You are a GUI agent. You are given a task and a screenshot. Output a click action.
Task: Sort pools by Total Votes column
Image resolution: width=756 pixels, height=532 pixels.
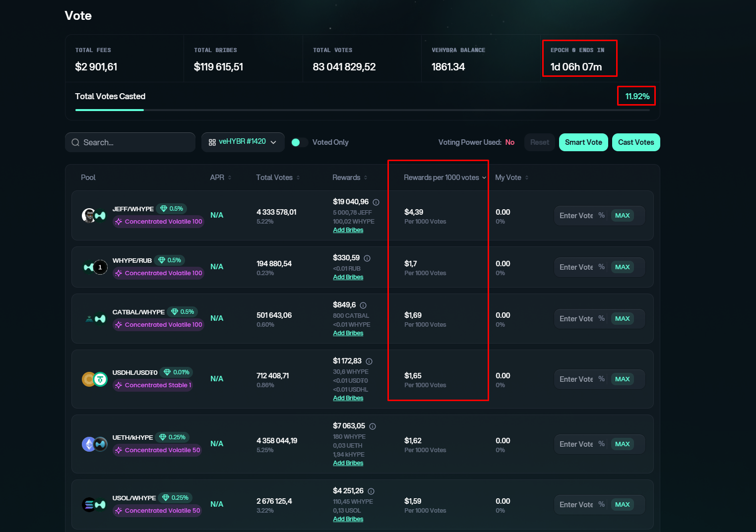tap(278, 177)
